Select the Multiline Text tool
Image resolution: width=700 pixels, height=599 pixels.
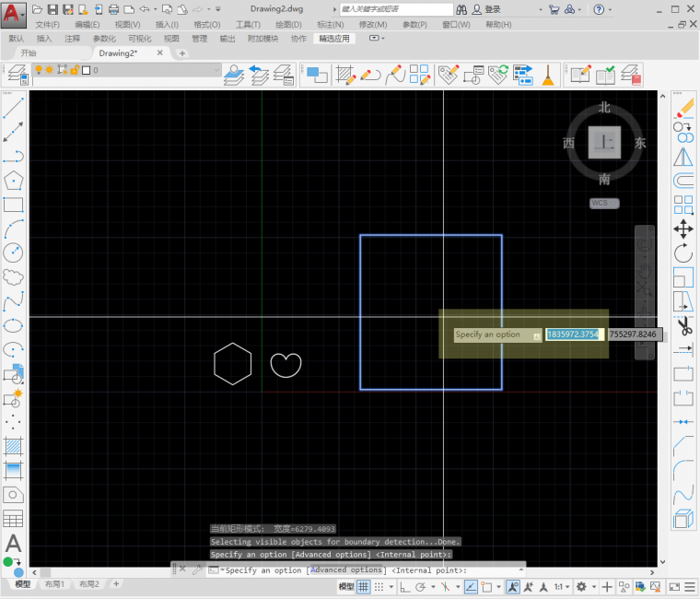(14, 544)
